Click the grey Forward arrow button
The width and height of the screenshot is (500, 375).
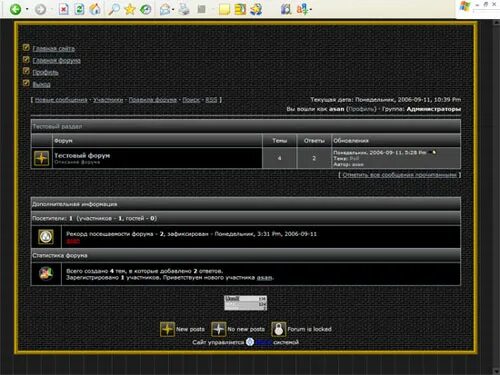[40, 9]
